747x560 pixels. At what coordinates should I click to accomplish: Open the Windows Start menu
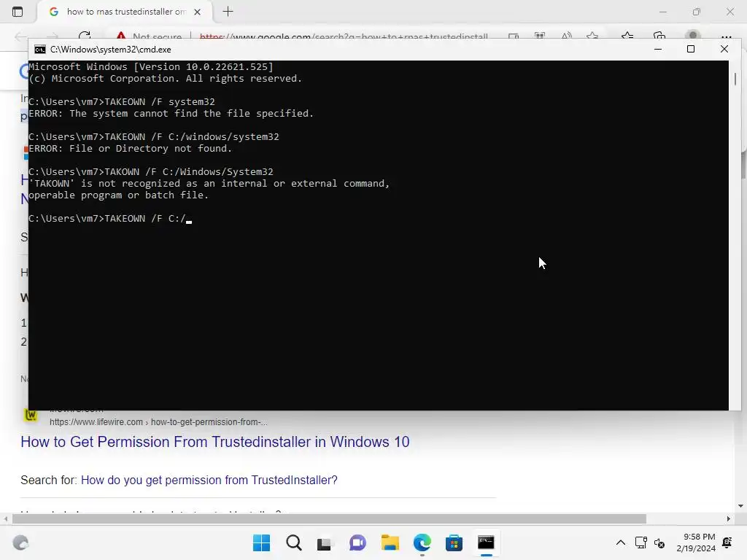tap(261, 542)
